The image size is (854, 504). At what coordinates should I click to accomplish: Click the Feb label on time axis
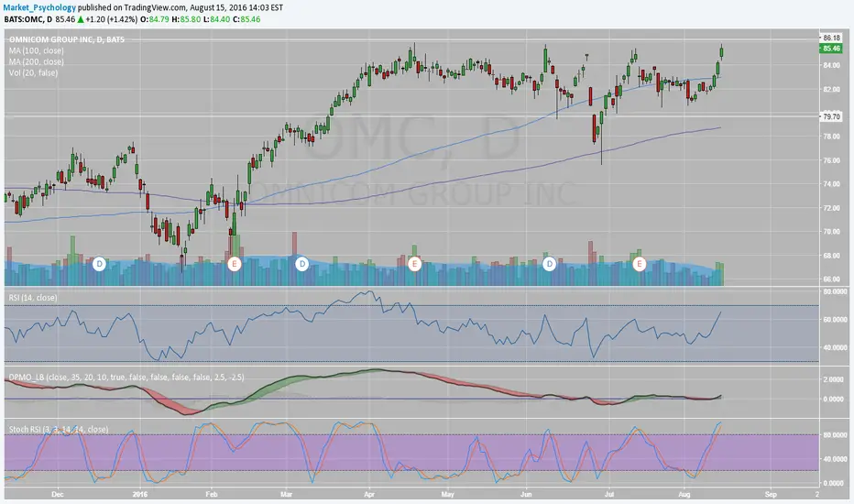[x=212, y=495]
